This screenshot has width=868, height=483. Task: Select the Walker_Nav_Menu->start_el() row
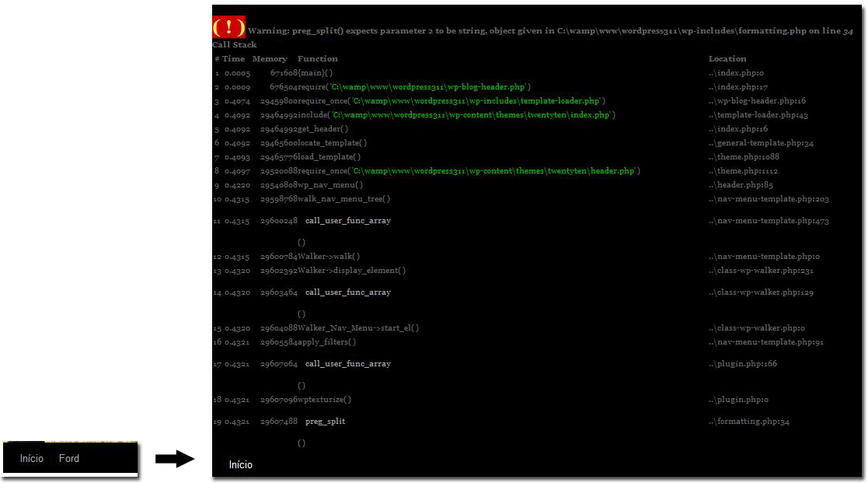coord(358,328)
